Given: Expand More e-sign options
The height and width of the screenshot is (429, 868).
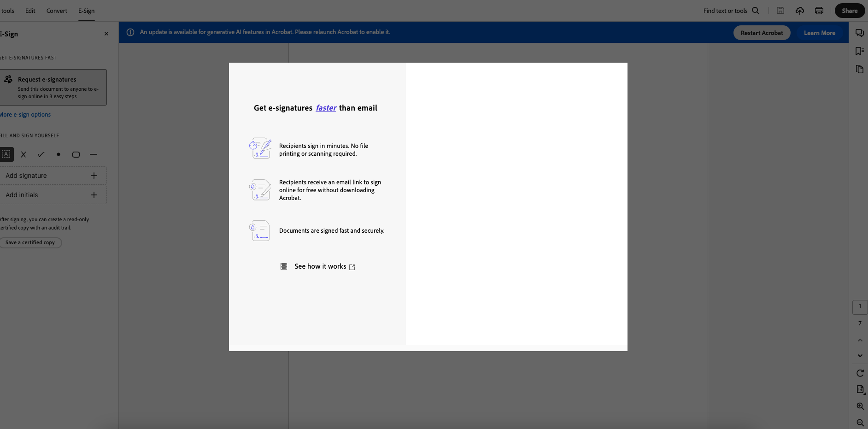Looking at the screenshot, I should click(x=25, y=114).
